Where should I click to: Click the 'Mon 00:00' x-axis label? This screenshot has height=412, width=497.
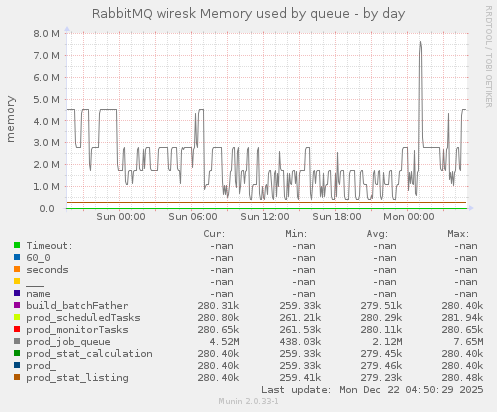tap(409, 217)
